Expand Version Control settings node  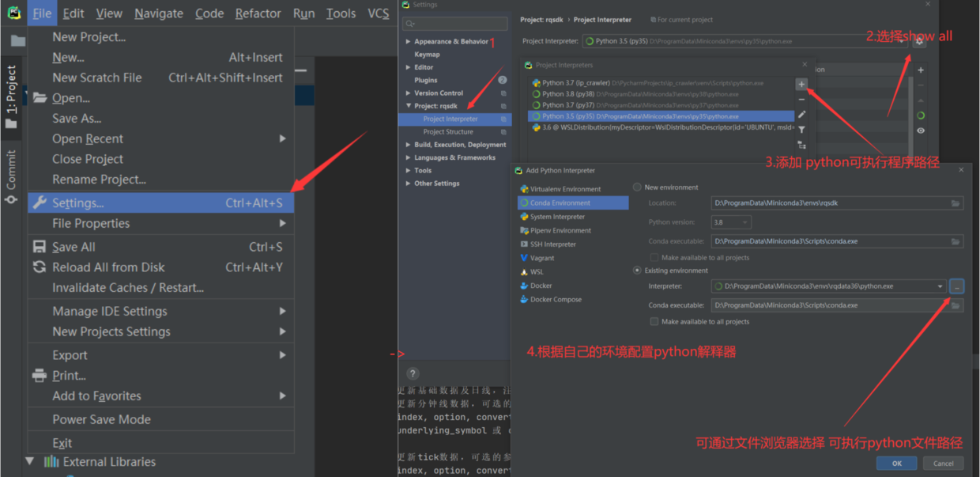[409, 93]
